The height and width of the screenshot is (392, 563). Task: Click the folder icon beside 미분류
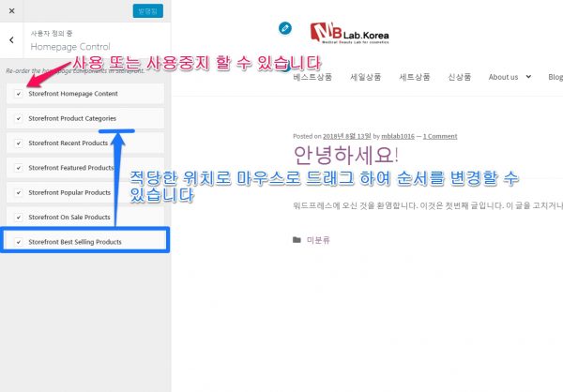tap(297, 240)
